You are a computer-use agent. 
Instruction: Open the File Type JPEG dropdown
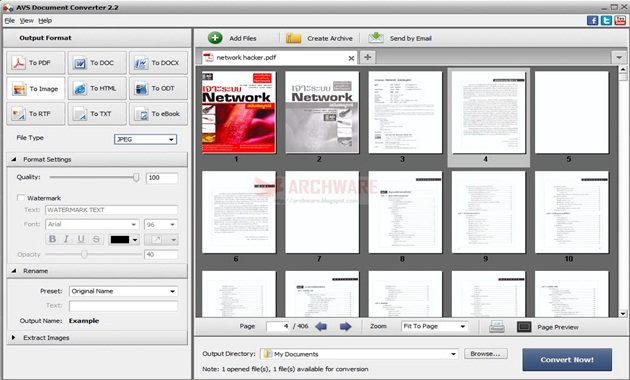point(145,139)
